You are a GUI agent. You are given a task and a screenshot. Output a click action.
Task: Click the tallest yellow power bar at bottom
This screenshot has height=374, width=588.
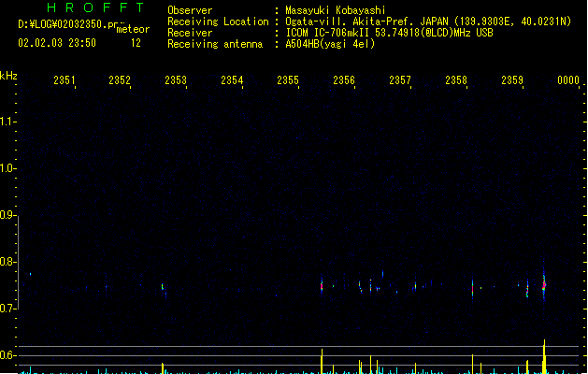coord(544,356)
